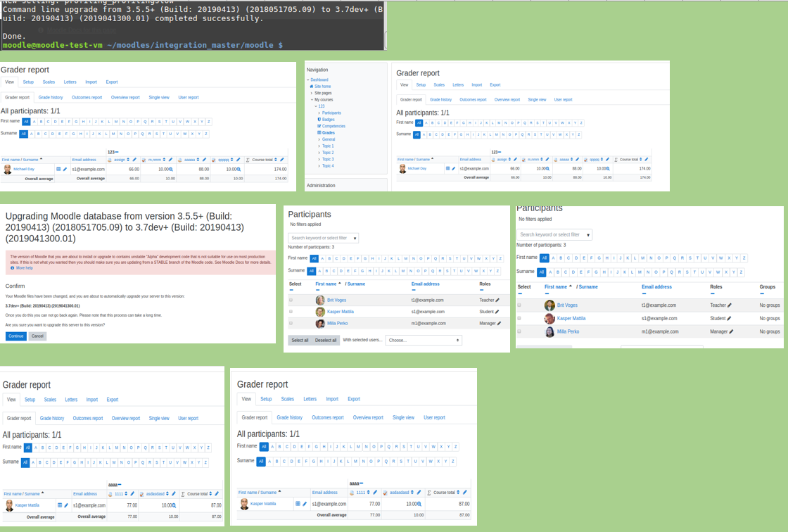Open User report tab in Grader report beneath upgrade page
The width and height of the screenshot is (788, 532).
click(x=188, y=419)
